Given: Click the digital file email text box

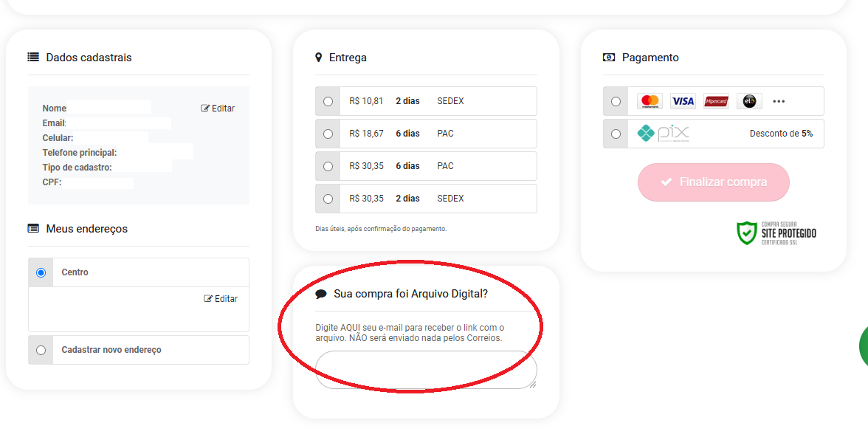Looking at the screenshot, I should pyautogui.click(x=426, y=369).
